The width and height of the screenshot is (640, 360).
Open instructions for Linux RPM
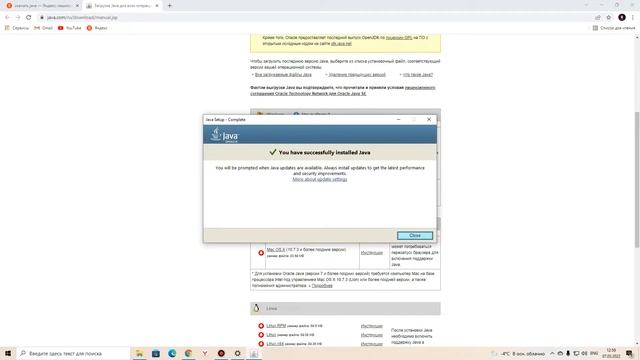click(371, 326)
